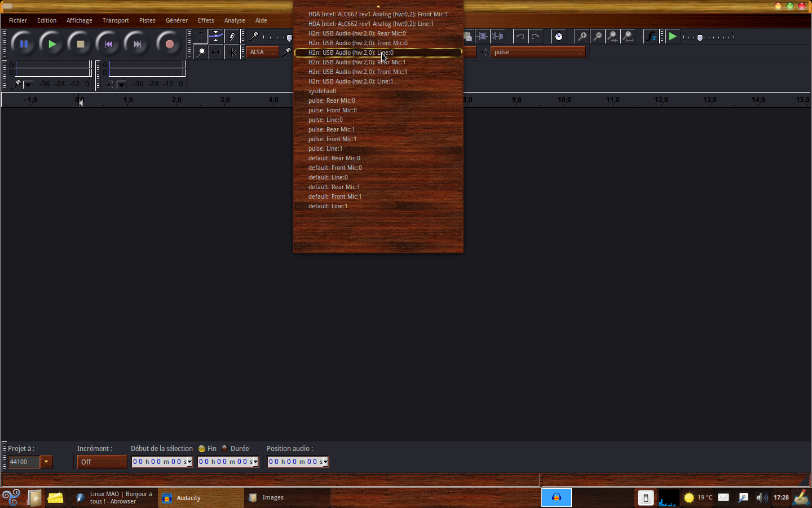This screenshot has width=812, height=508.
Task: Select the I-beam Selection tool
Action: coord(201,37)
